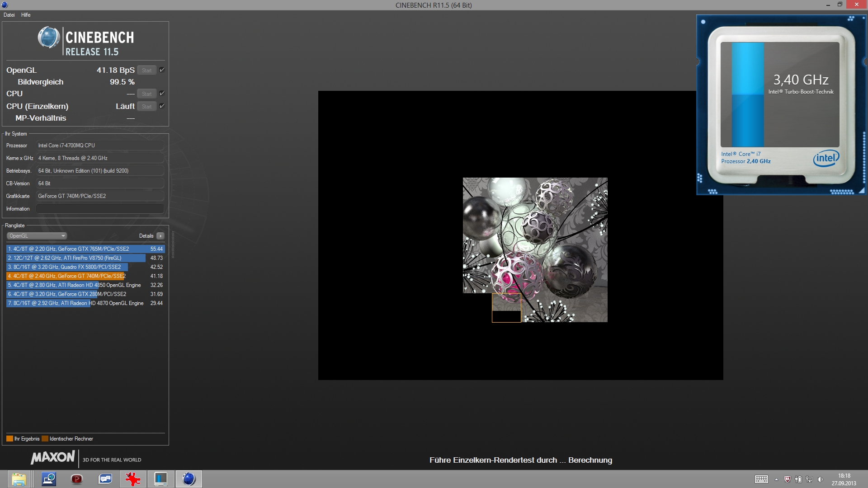868x488 pixels.
Task: Click the Intel logo on the gadget
Action: point(826,158)
